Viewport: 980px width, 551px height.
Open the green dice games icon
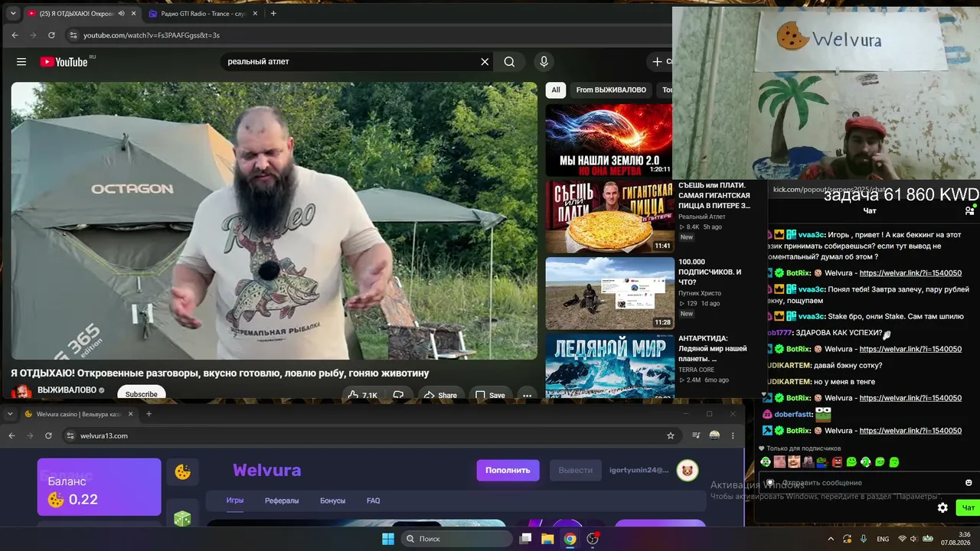(x=183, y=519)
